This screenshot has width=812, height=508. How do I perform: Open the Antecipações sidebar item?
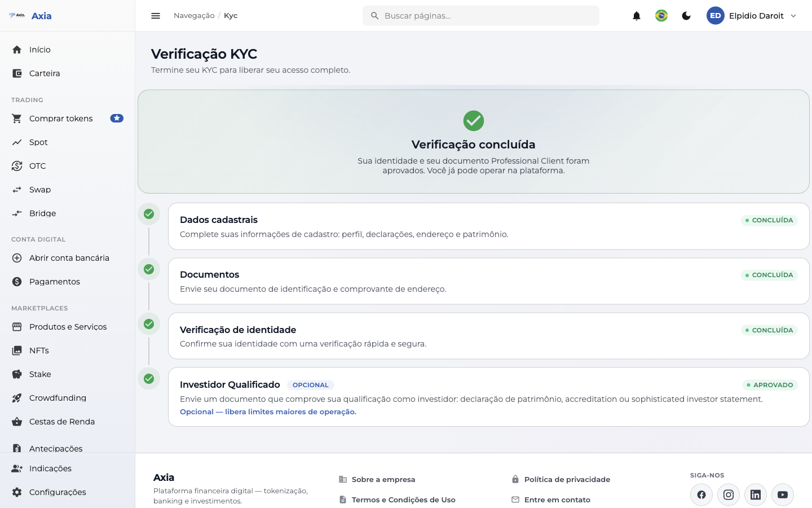[x=68, y=447]
